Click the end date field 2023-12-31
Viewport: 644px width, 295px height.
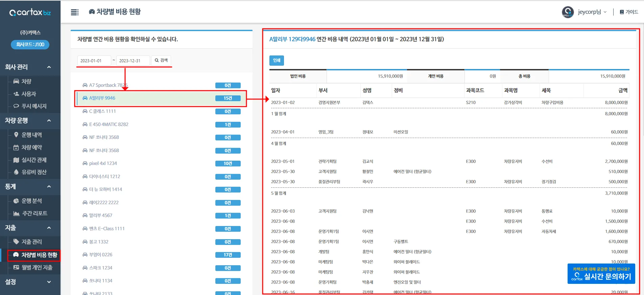[133, 61]
